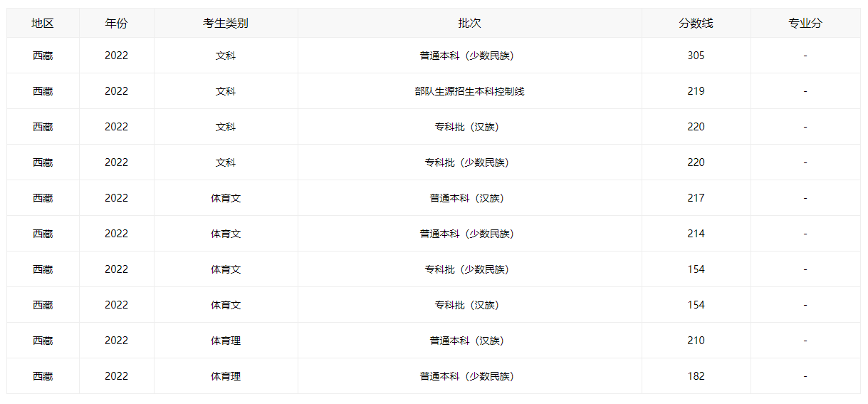This screenshot has height=404, width=868.
Task: Click the 批次 column header
Action: 469,23
